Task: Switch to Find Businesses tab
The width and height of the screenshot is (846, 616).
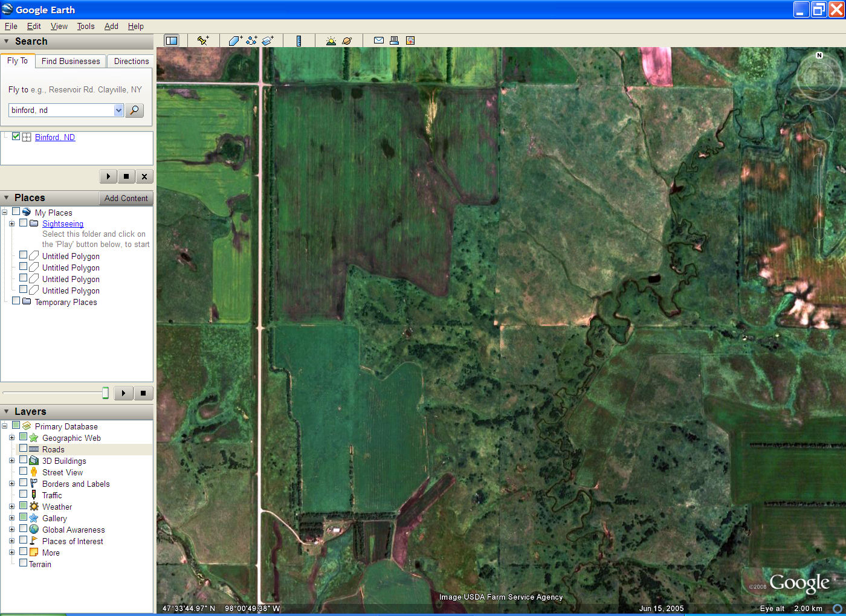Action: pyautogui.click(x=71, y=61)
